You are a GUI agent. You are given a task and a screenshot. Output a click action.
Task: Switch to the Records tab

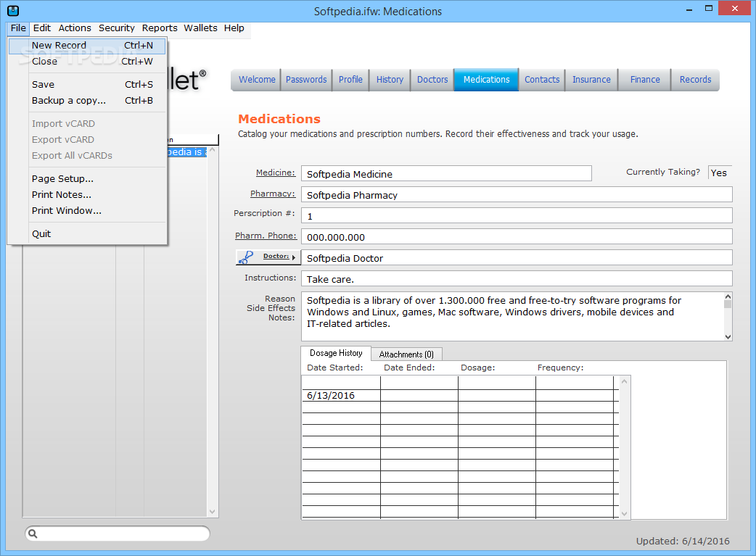pyautogui.click(x=695, y=80)
